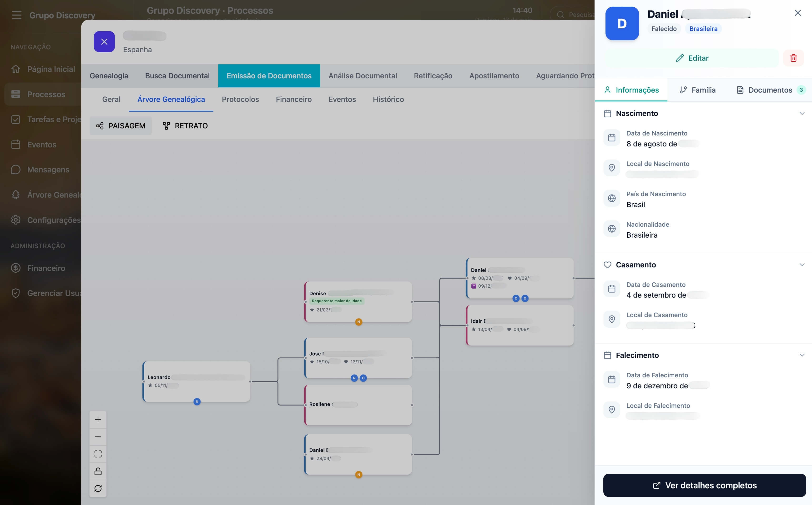
Task: Click the orange N badge under Denise card
Action: pyautogui.click(x=358, y=322)
